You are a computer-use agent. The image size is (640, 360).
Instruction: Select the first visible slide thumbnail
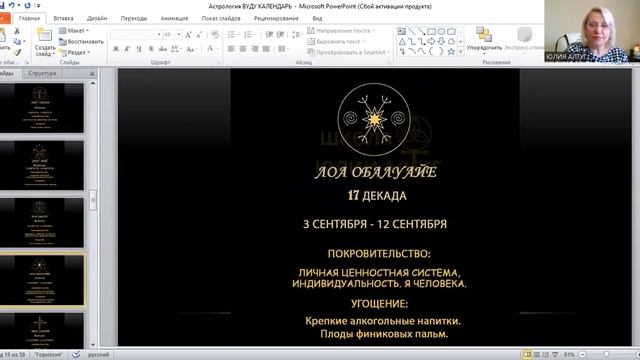(x=42, y=108)
